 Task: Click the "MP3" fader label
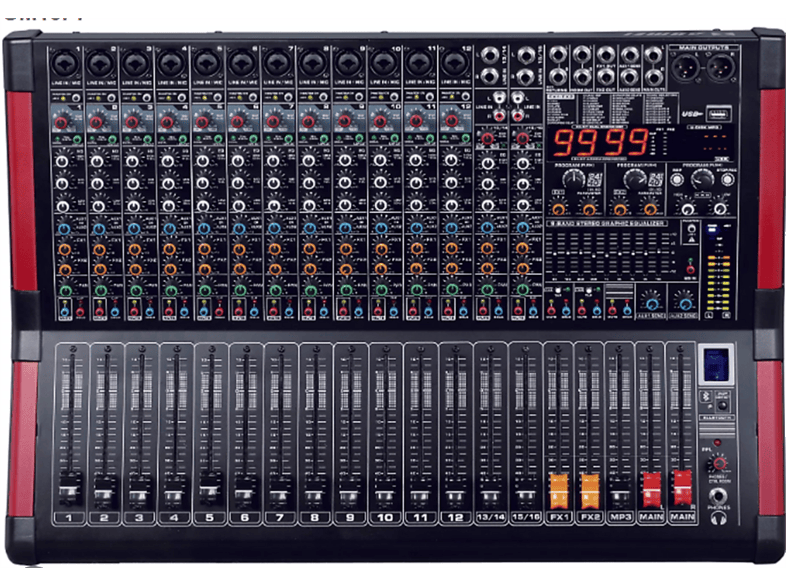tap(621, 517)
